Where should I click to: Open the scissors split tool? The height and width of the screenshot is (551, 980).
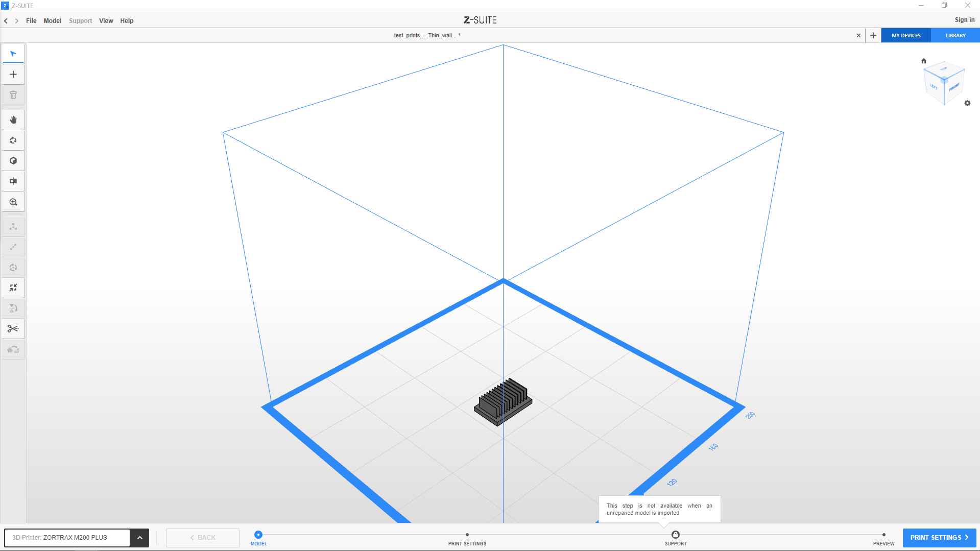tap(13, 329)
